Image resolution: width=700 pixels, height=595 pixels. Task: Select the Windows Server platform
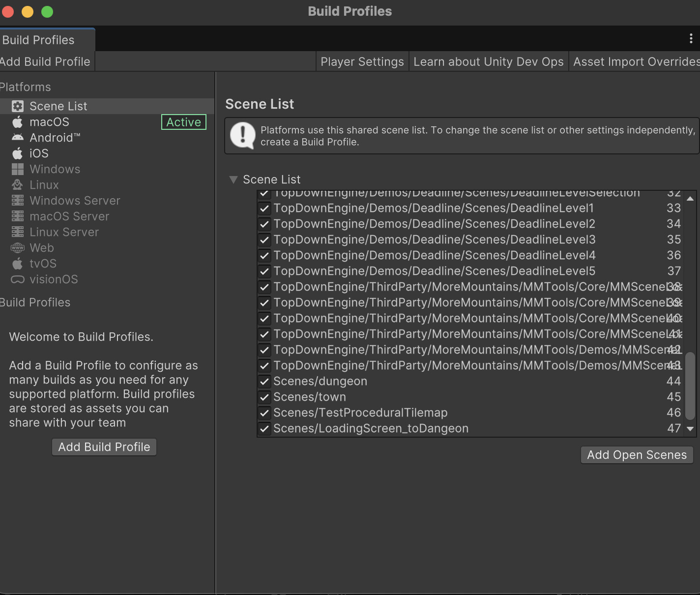click(107, 201)
